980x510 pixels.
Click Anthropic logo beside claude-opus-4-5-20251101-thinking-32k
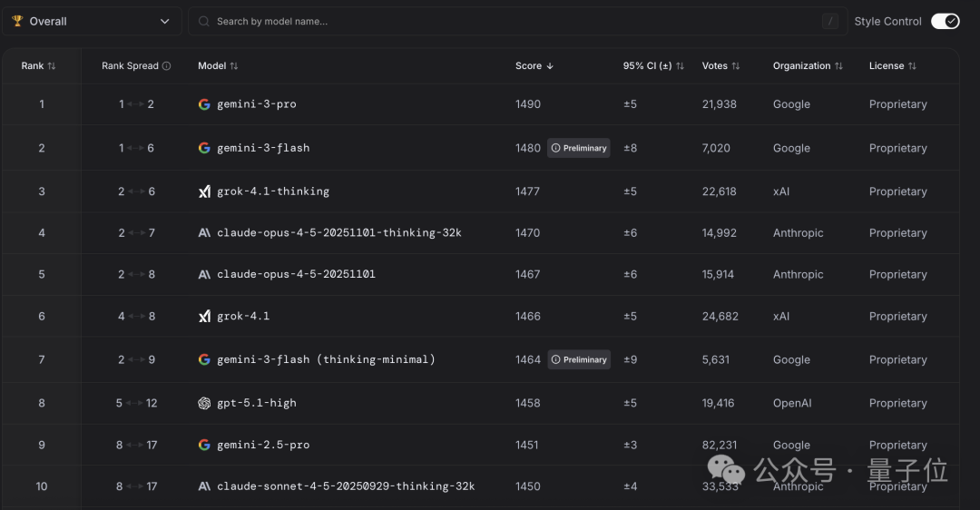click(x=204, y=232)
